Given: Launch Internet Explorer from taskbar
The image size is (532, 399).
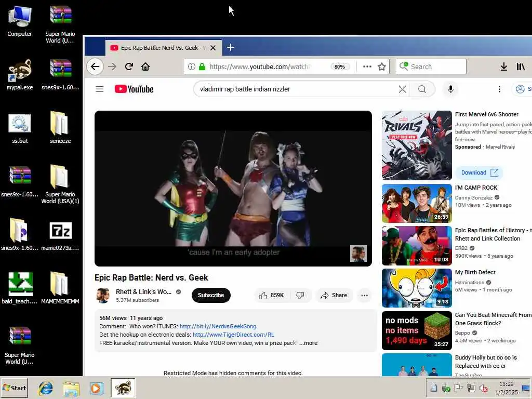Looking at the screenshot, I should click(x=46, y=388).
